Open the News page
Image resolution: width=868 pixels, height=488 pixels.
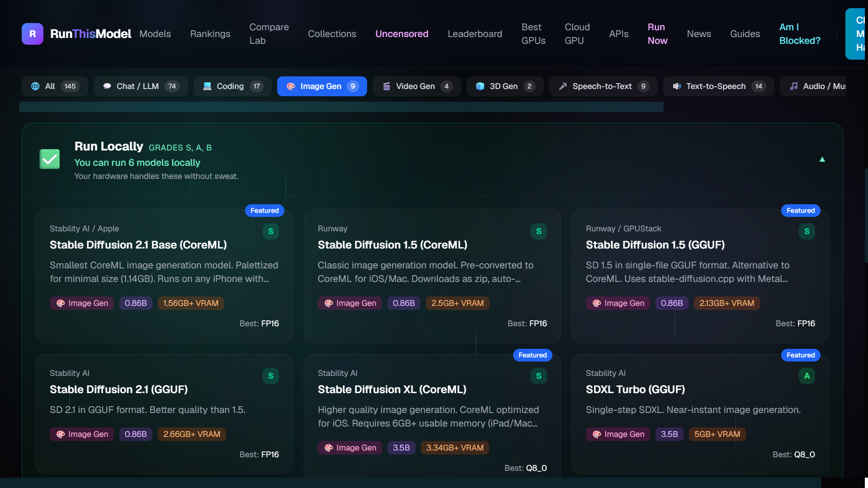(x=699, y=34)
